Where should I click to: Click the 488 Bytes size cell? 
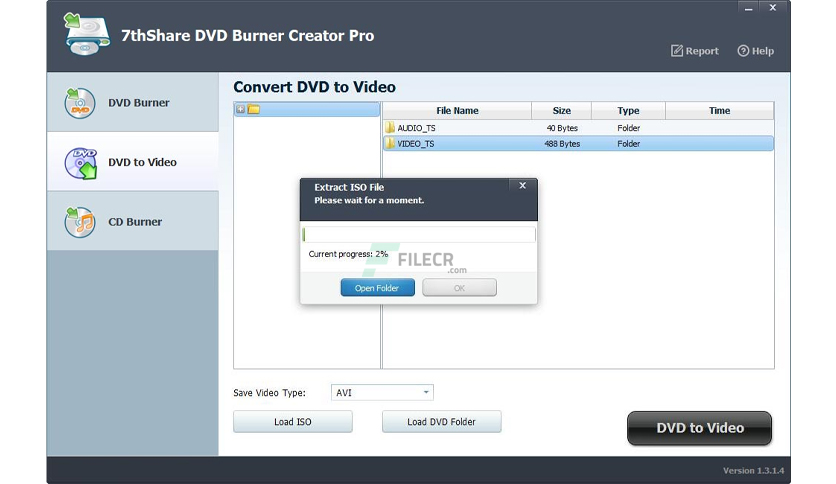[x=562, y=143]
